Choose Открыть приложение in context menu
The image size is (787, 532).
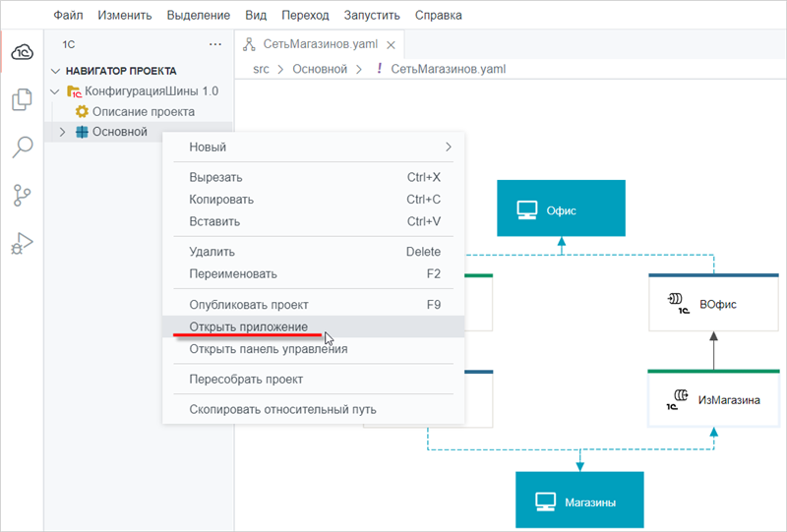click(x=314, y=326)
